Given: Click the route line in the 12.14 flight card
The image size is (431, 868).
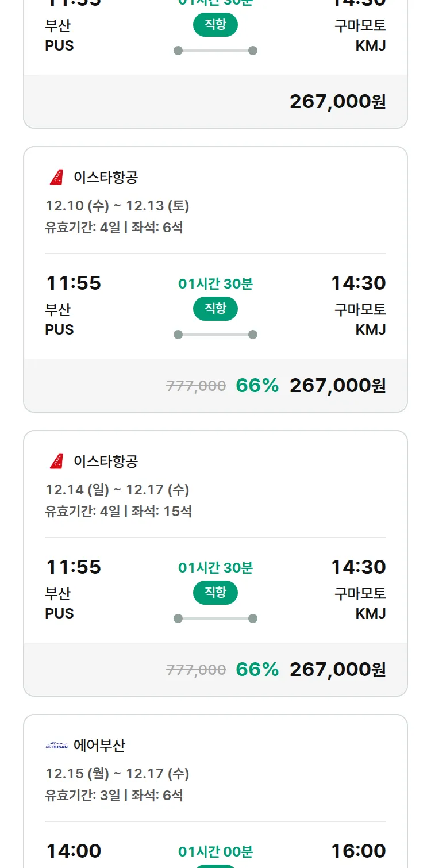Looking at the screenshot, I should click(x=215, y=619).
